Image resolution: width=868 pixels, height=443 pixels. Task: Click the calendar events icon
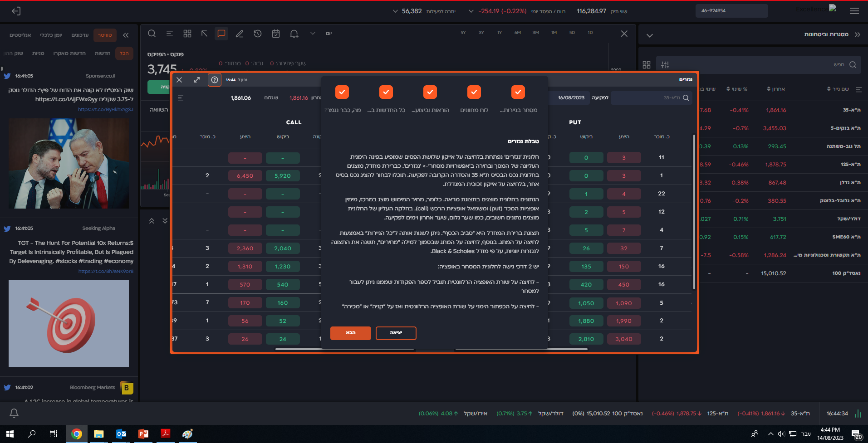click(x=276, y=34)
